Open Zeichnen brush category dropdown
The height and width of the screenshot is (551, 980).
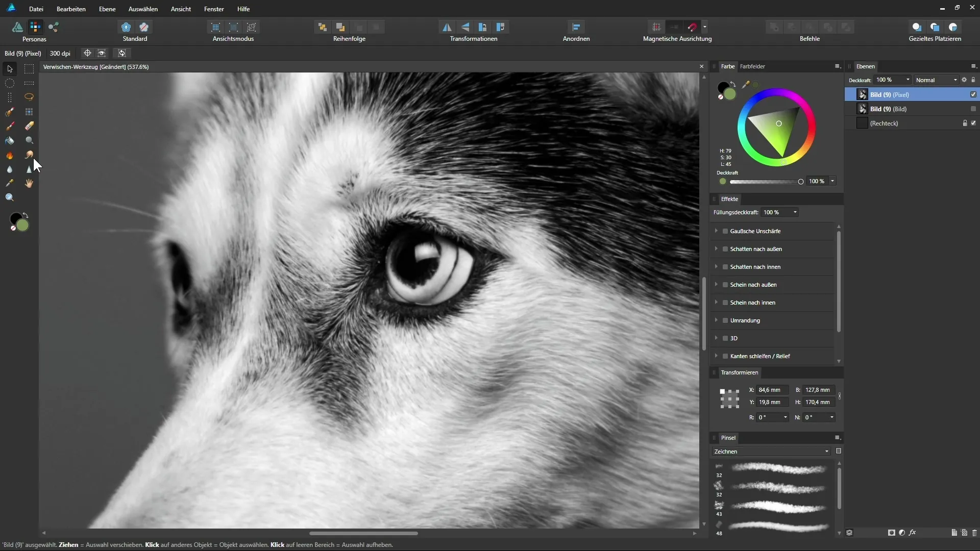771,452
